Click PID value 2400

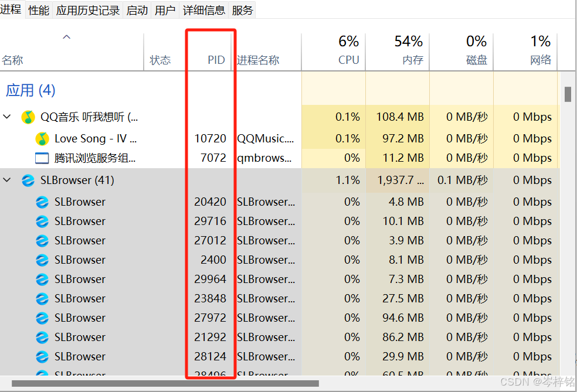(x=213, y=260)
